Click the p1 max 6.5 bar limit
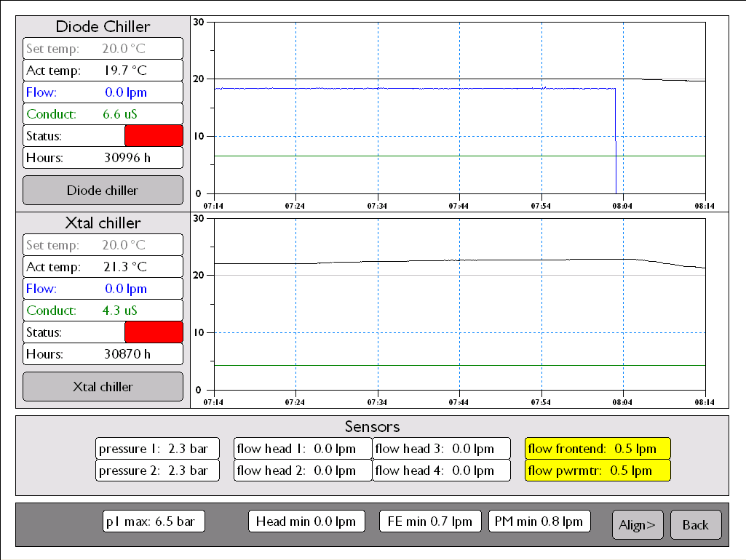746x560 pixels. coord(154,521)
